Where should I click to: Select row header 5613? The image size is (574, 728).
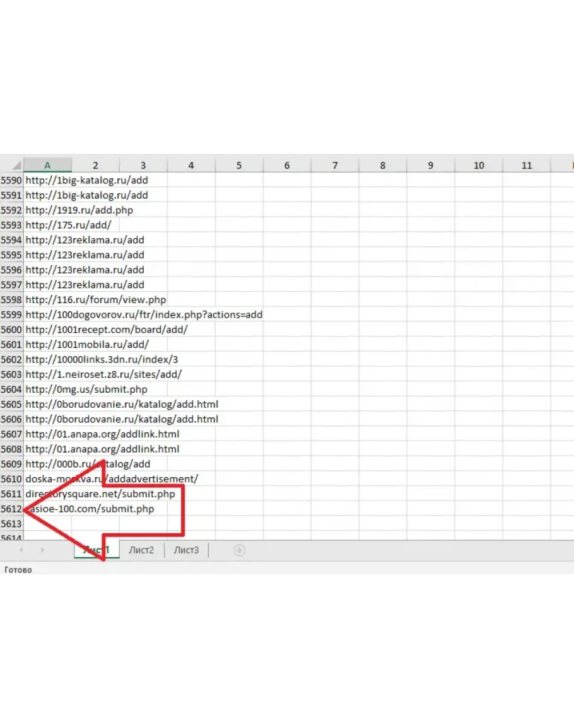tap(11, 524)
